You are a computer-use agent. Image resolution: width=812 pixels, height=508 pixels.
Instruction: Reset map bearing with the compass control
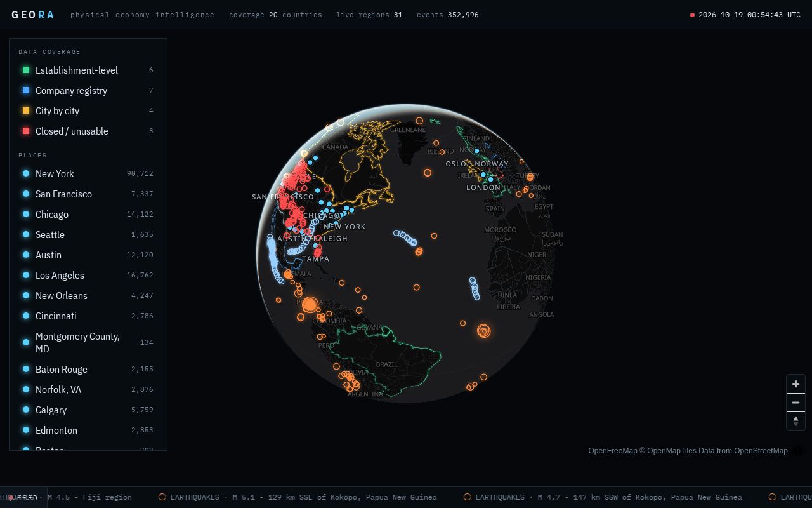coord(796,421)
